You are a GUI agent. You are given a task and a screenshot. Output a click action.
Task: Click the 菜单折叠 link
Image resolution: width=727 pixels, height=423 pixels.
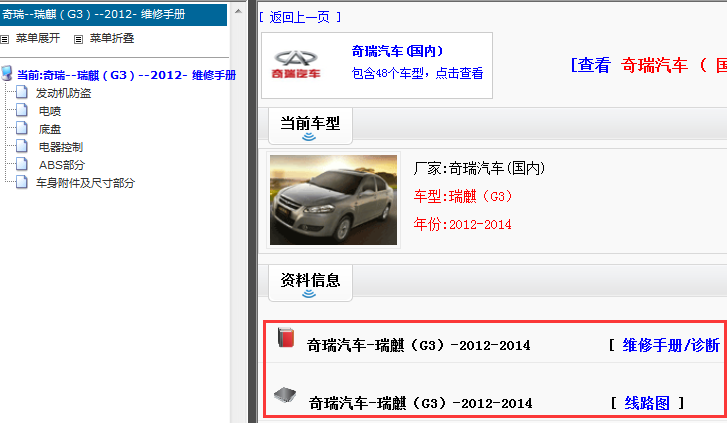tap(112, 38)
